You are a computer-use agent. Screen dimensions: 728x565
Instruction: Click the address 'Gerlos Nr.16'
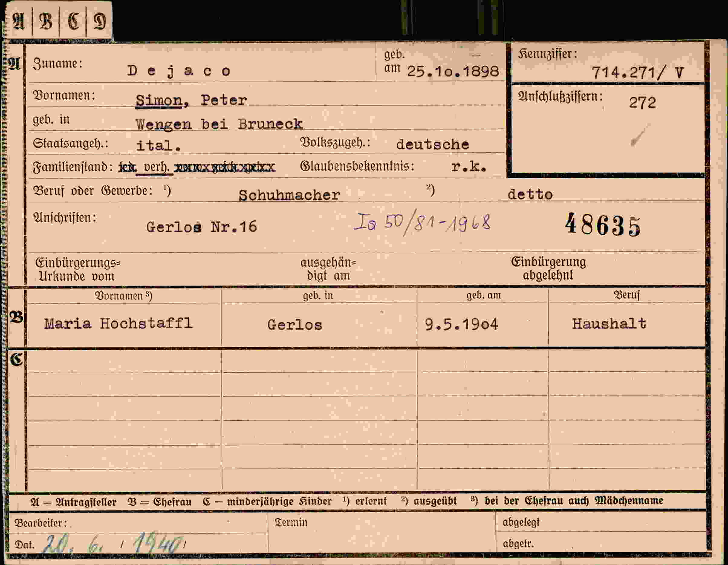[202, 227]
